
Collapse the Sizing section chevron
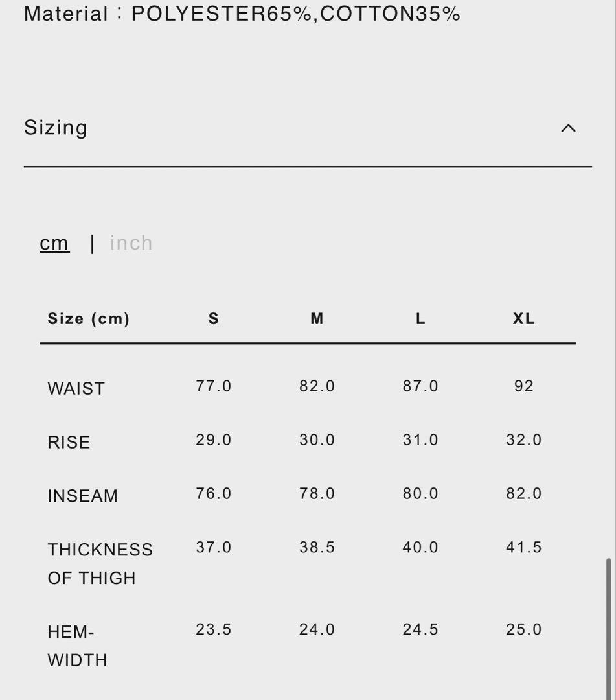tap(568, 128)
